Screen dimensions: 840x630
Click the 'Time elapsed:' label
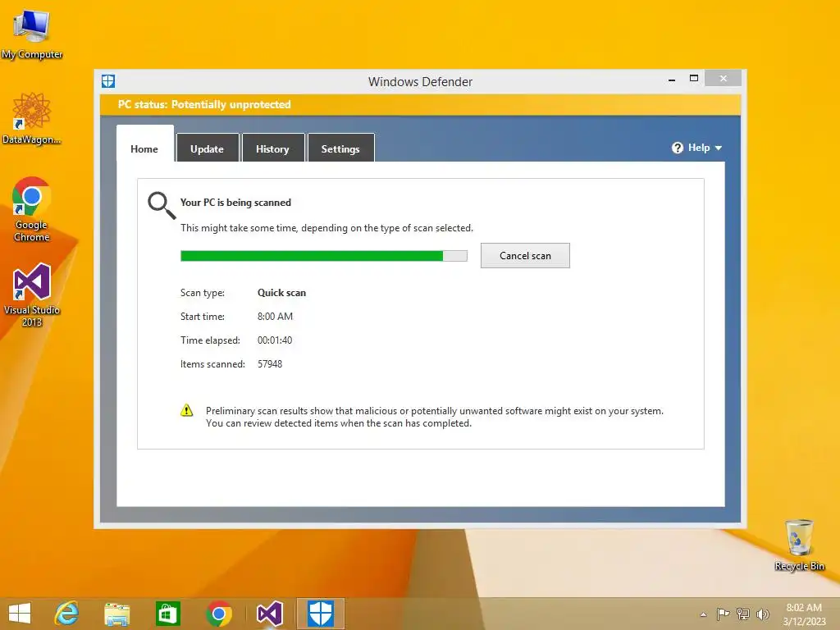coord(210,340)
